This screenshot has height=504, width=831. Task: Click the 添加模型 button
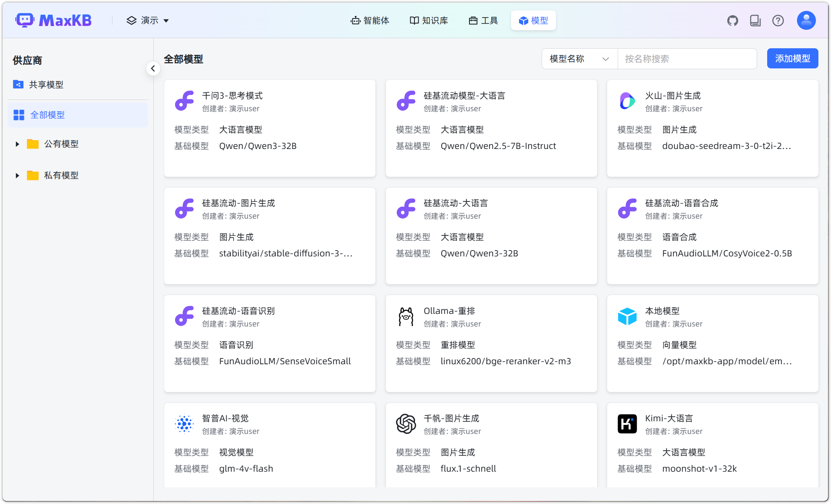click(792, 59)
